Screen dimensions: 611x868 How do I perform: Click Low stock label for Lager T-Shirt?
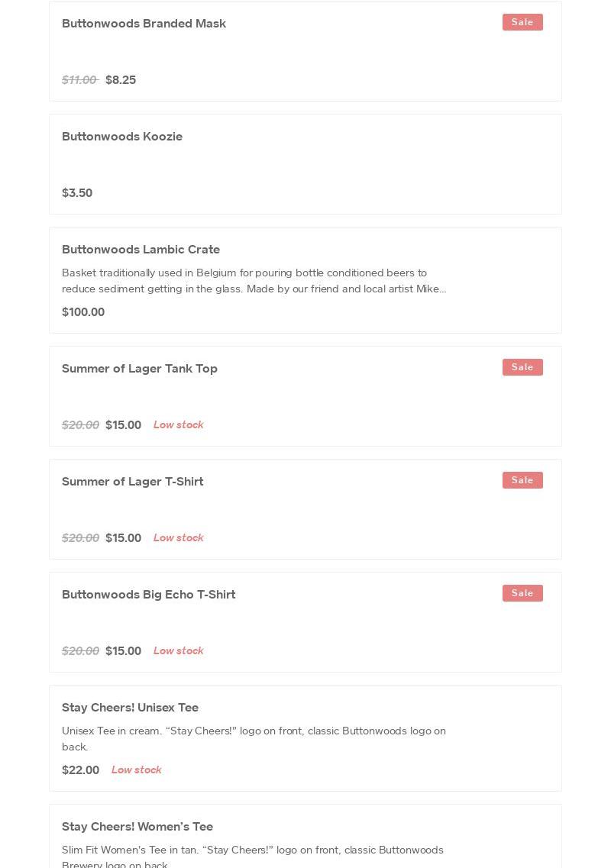tap(178, 538)
